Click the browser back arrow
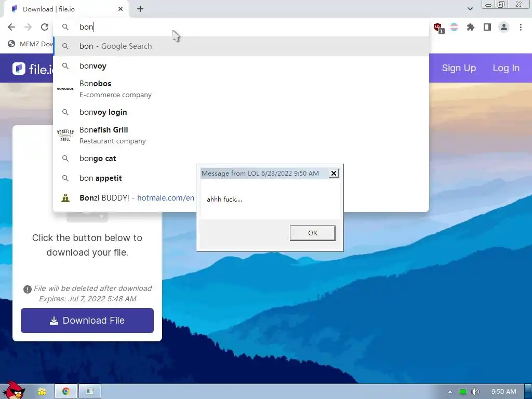Viewport: 532px width, 399px height. tap(11, 27)
